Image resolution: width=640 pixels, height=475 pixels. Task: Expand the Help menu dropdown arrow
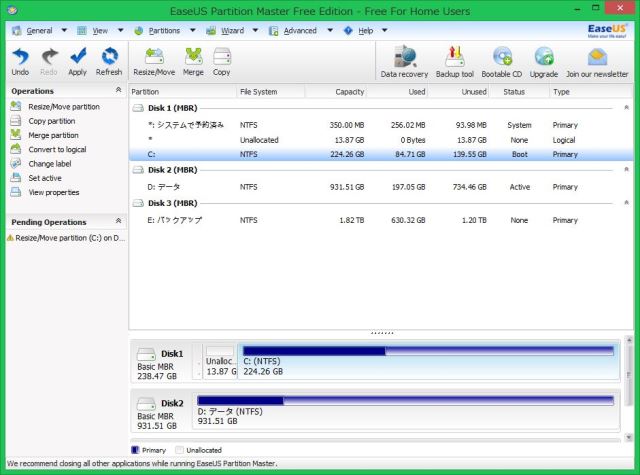(384, 30)
